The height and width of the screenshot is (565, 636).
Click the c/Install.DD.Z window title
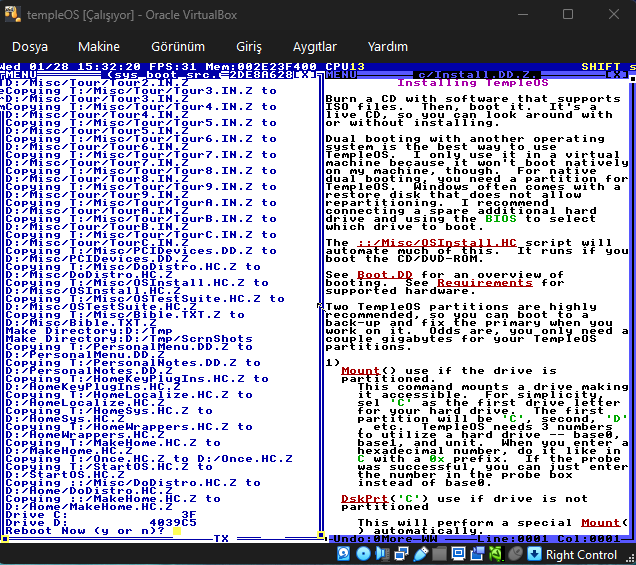(x=477, y=75)
